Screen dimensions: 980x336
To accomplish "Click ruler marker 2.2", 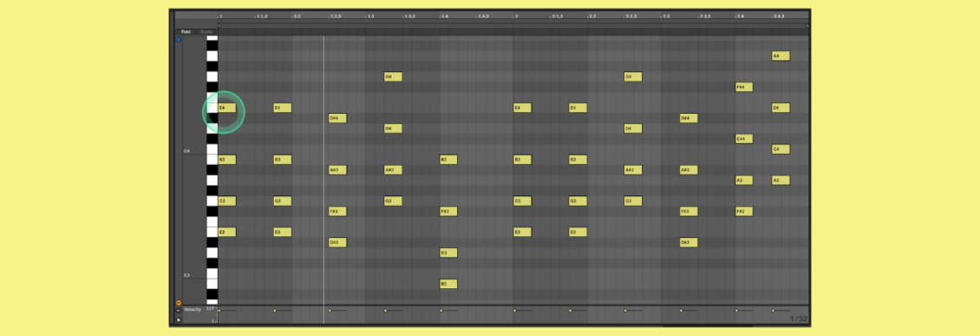I will 591,16.
